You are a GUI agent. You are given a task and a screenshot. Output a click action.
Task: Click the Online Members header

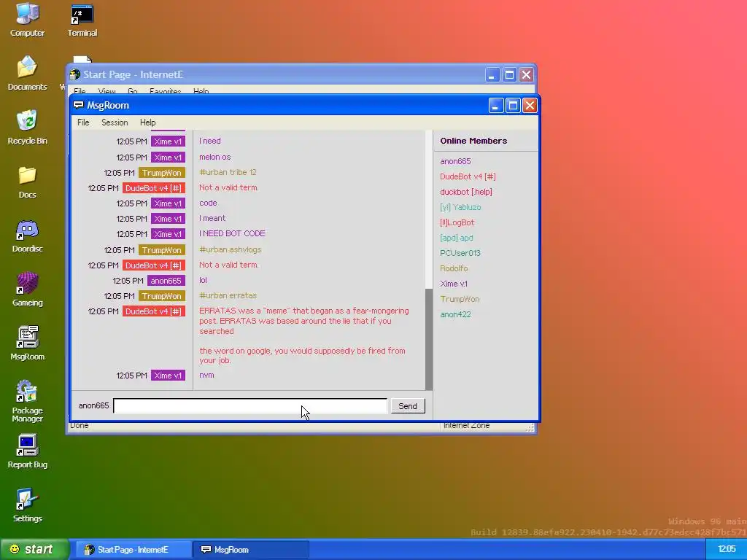[x=473, y=141]
